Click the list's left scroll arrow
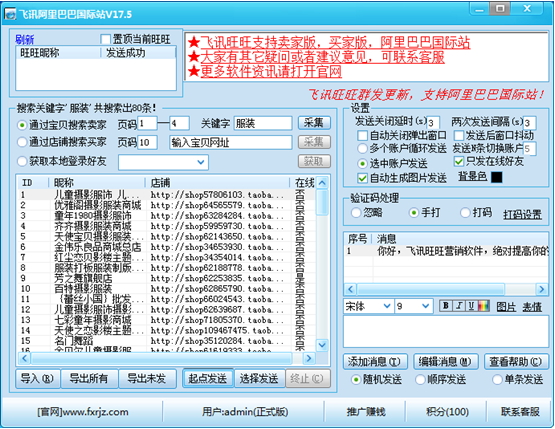This screenshot has height=429, width=555. (x=24, y=358)
